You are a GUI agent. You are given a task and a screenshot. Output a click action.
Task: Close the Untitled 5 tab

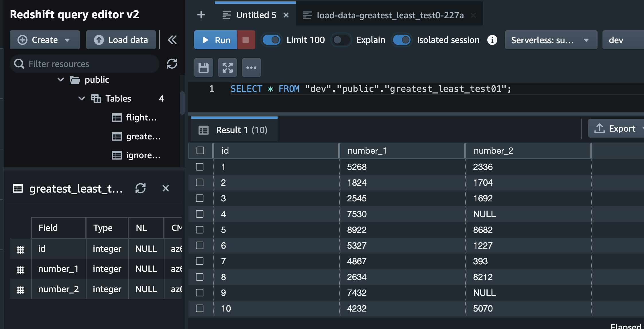286,15
